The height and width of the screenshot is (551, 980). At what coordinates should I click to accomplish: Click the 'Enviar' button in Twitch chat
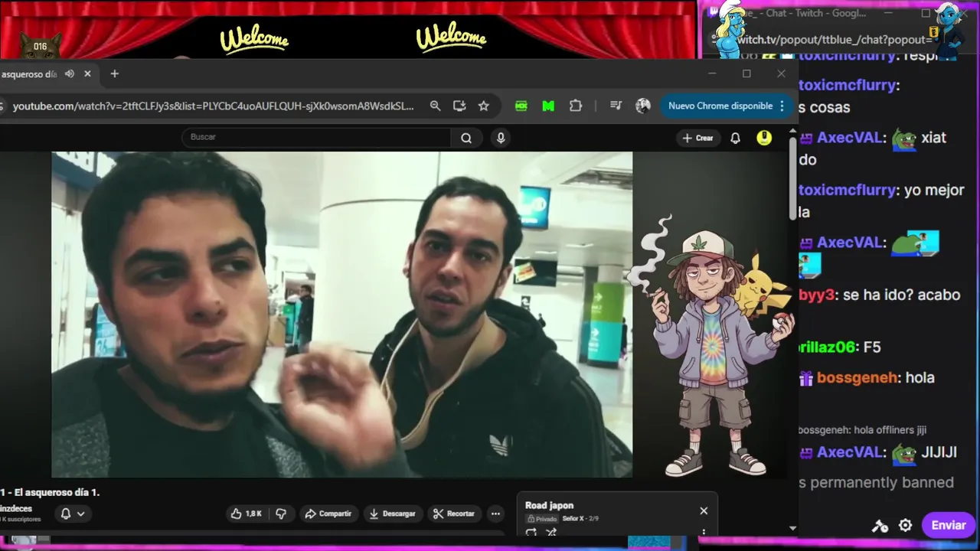pyautogui.click(x=948, y=525)
